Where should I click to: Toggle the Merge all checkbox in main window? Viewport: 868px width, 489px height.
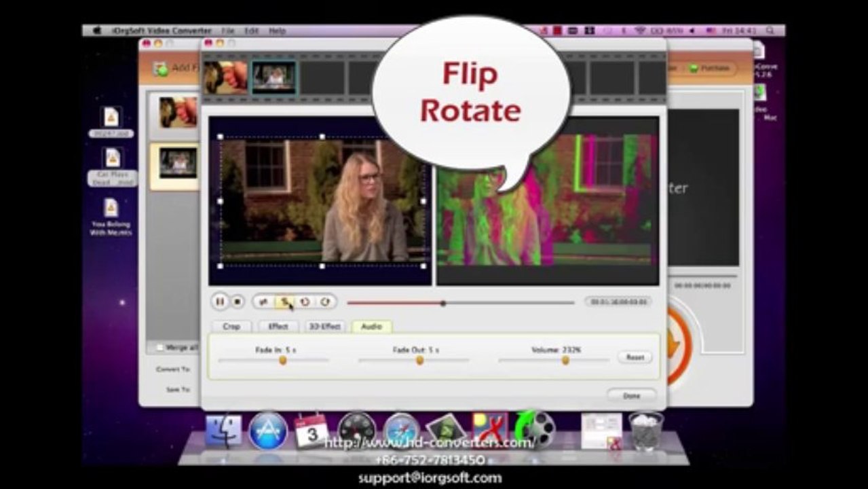[x=160, y=347]
